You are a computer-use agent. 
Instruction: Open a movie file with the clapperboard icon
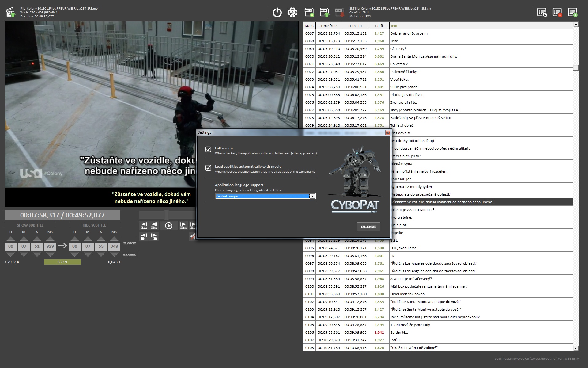11,12
